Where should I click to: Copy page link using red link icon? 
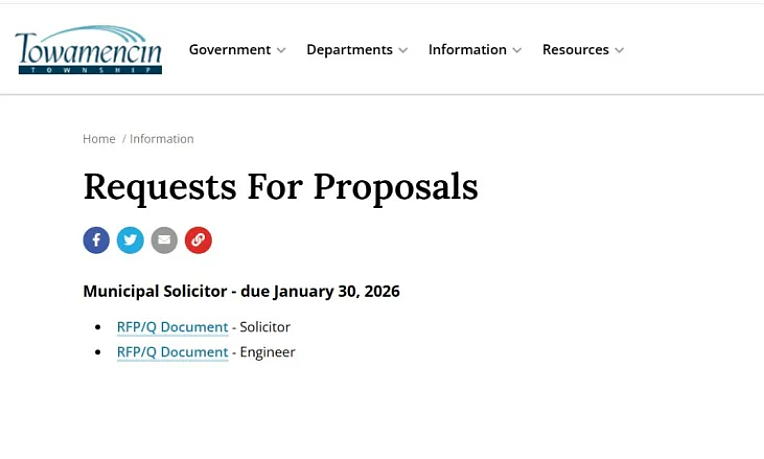pyautogui.click(x=198, y=240)
